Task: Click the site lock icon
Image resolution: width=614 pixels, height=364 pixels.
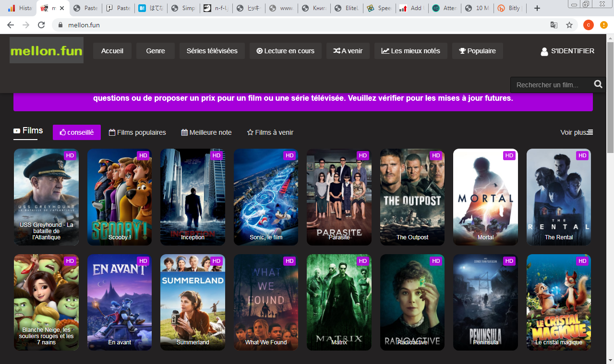Action: [60, 25]
